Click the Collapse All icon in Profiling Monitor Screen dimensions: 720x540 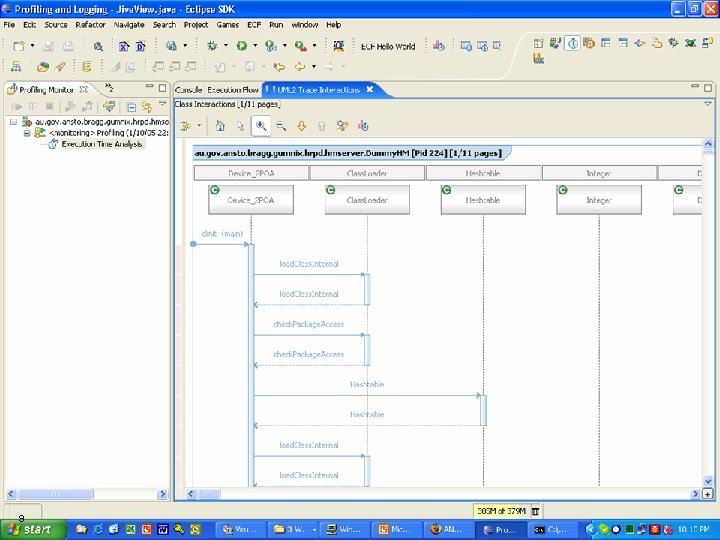tap(131, 107)
